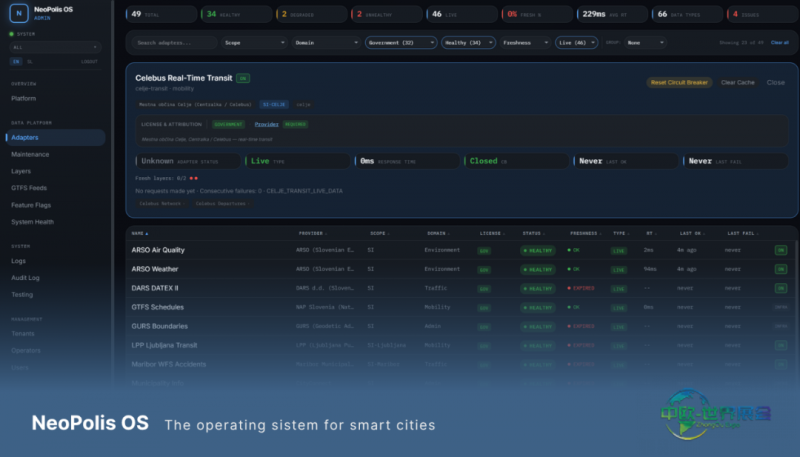Screen dimensions: 800x457
Task: Open the Scope filter dropdown
Action: click(x=254, y=43)
